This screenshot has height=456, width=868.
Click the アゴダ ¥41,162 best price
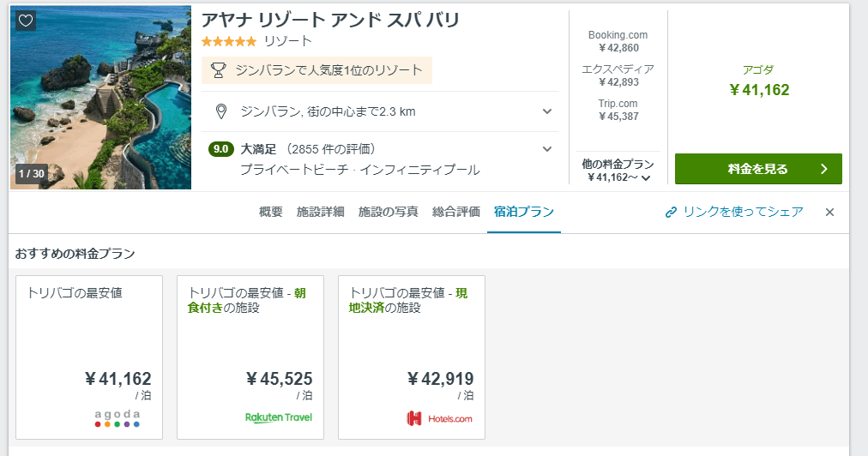click(x=759, y=82)
